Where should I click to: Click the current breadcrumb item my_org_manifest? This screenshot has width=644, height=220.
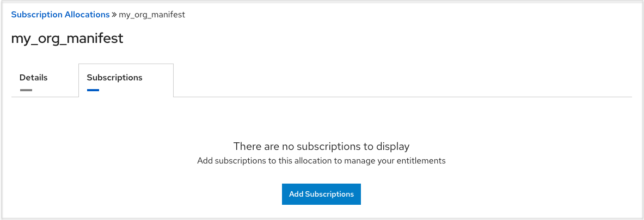click(152, 15)
